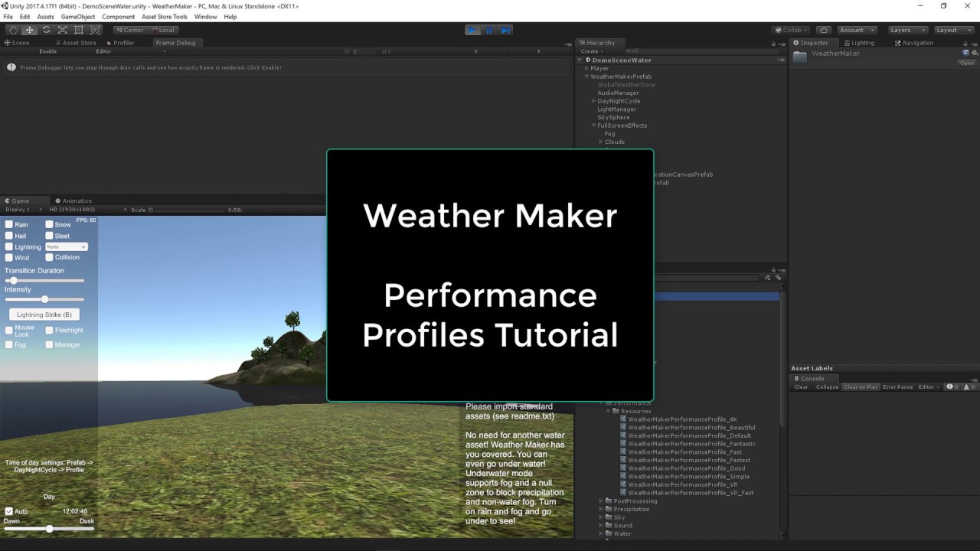
Task: Click the Pause button in the toolbar
Action: coord(489,30)
